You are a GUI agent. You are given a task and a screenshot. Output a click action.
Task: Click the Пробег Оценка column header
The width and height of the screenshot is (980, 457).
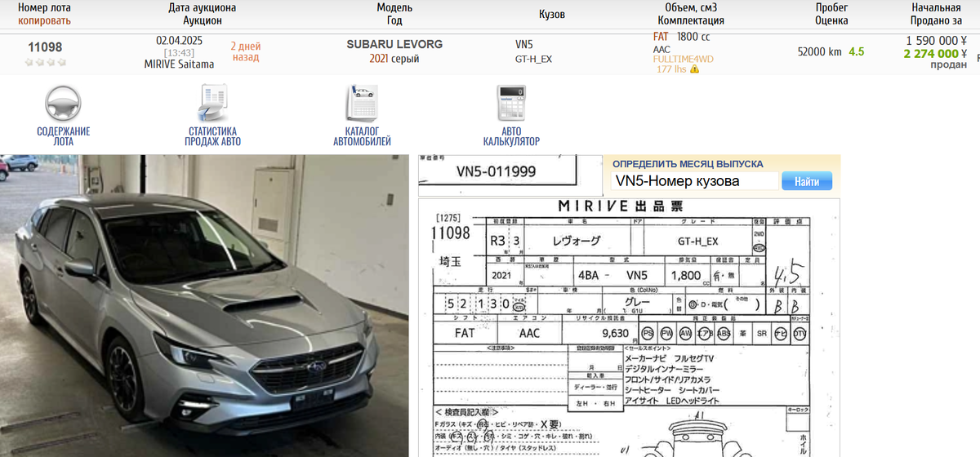tap(831, 14)
